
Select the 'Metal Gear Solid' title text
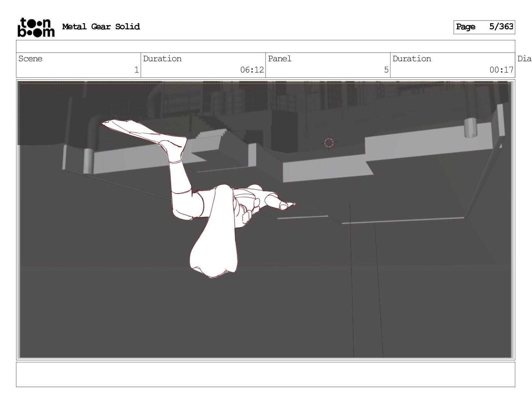coord(101,26)
